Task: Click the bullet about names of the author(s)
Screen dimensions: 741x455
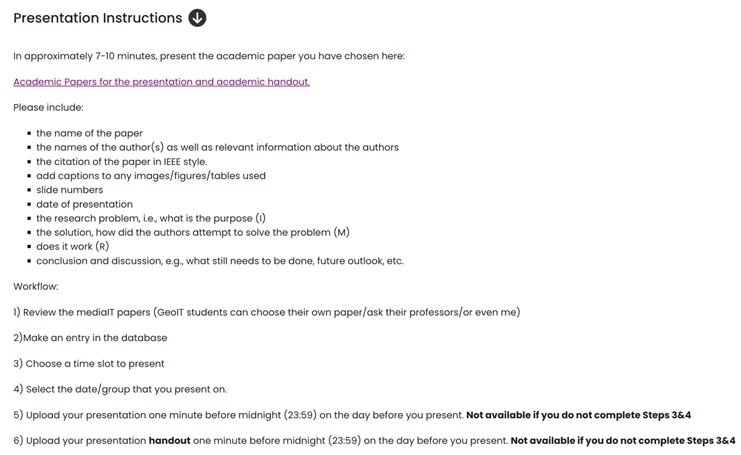Action: coord(217,147)
